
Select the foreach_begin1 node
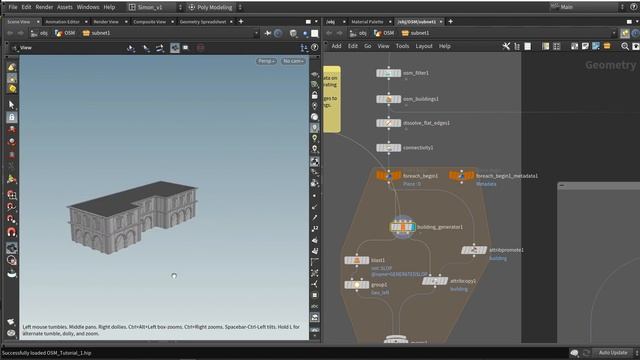coord(388,176)
